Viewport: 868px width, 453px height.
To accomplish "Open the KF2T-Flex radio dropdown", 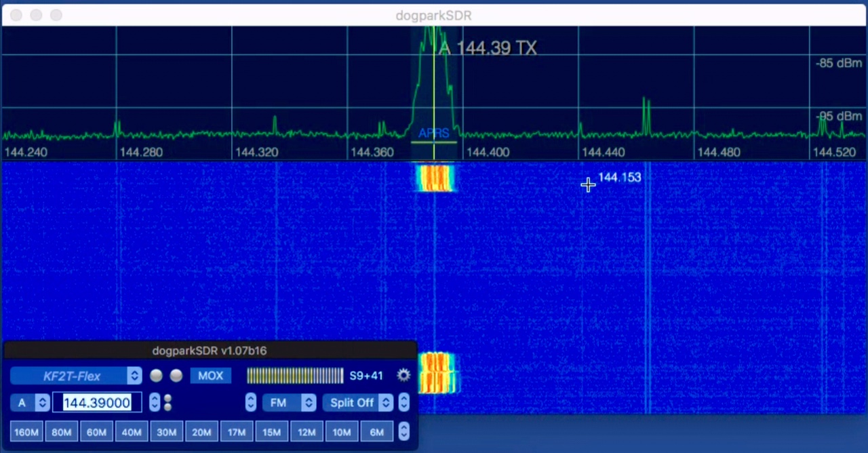I will coord(75,376).
